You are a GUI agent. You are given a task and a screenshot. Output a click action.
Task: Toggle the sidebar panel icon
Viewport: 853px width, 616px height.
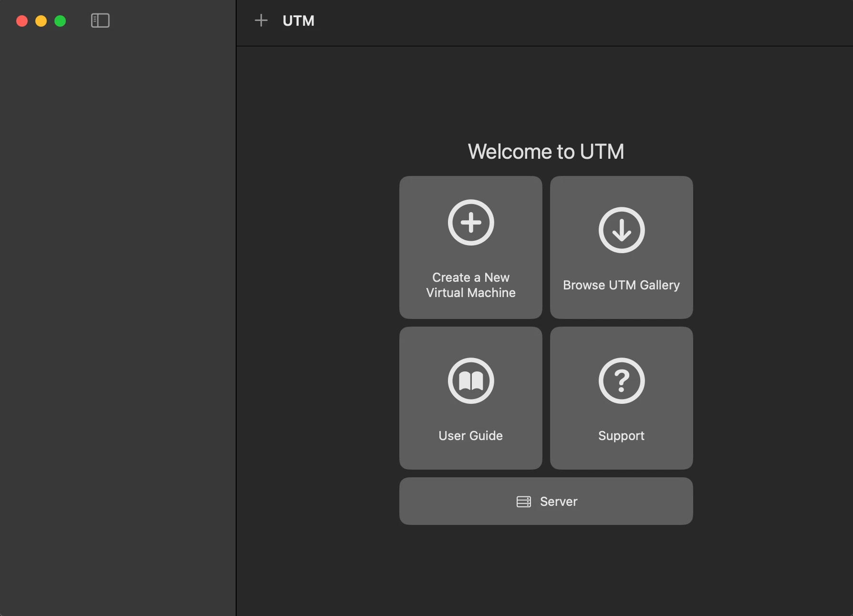tap(100, 21)
